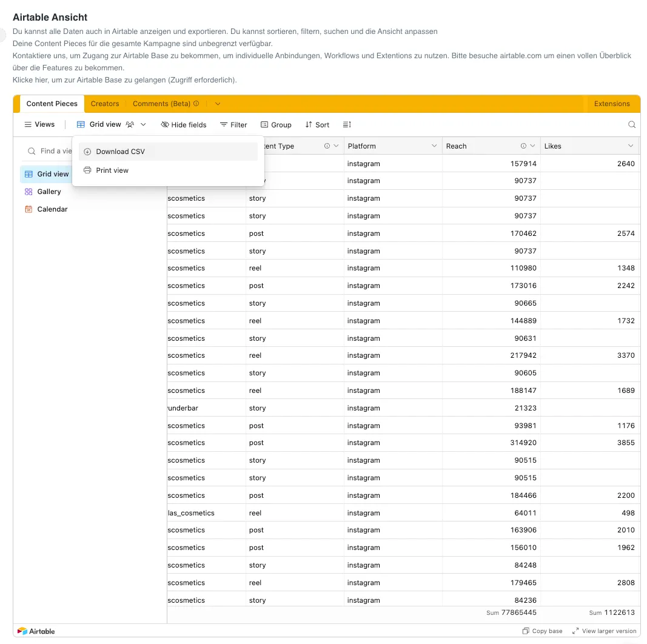Click the Reach cell 170462
This screenshot has height=644, width=647.
[491, 233]
